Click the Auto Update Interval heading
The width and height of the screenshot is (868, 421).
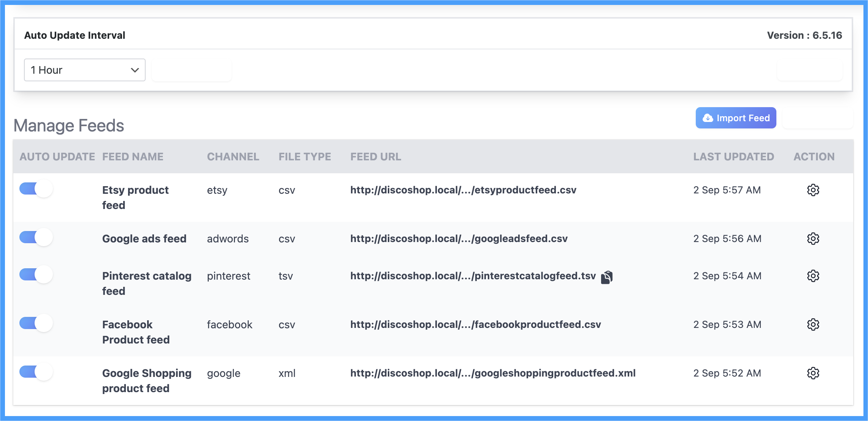(x=75, y=35)
